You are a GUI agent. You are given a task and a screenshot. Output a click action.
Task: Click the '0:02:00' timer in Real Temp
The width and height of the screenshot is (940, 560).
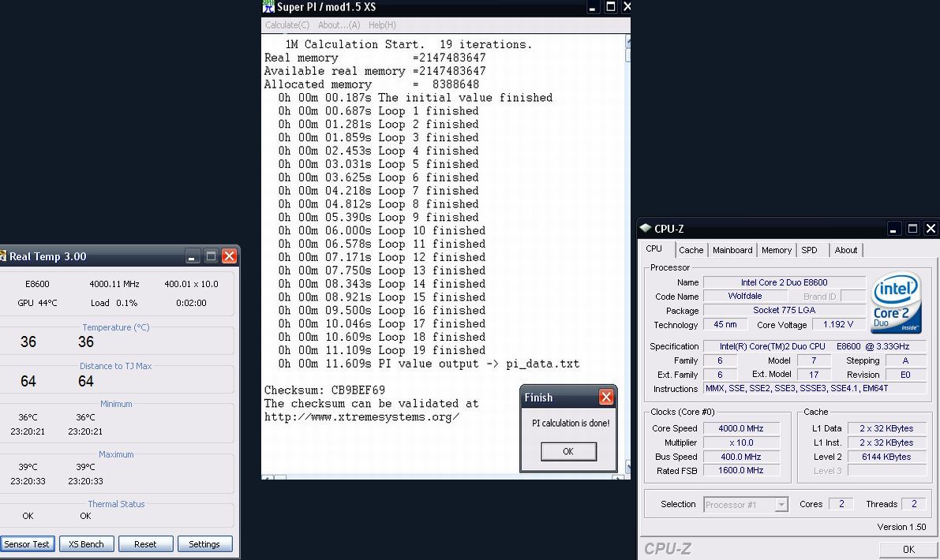[x=191, y=302]
